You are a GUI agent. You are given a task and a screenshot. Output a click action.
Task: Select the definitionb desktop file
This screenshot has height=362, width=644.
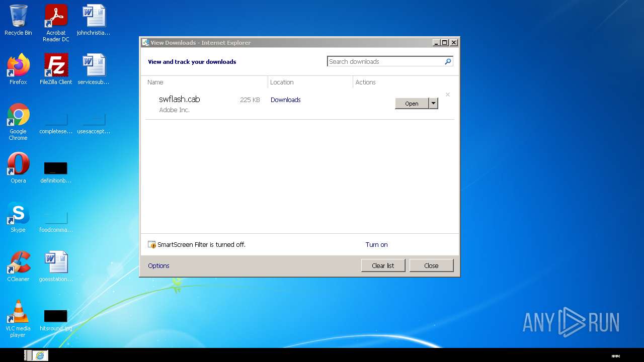(x=56, y=171)
